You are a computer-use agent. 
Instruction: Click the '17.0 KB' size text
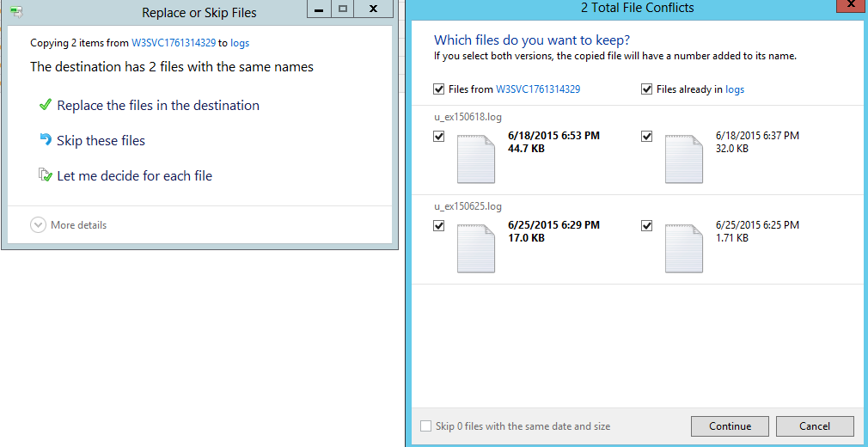tap(526, 238)
